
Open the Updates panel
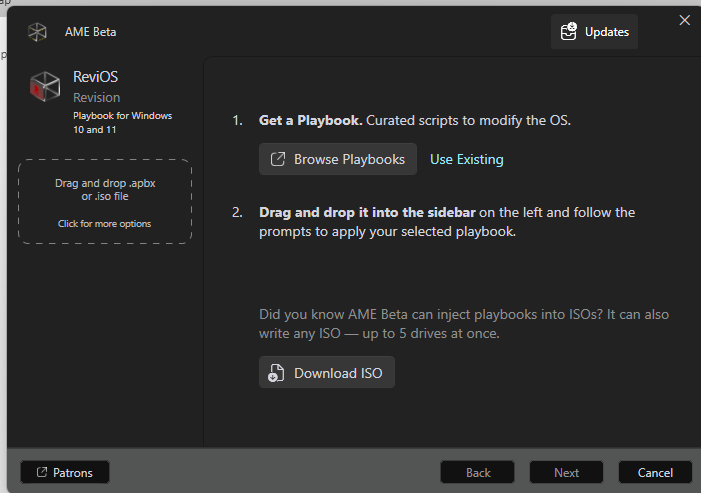pos(594,31)
